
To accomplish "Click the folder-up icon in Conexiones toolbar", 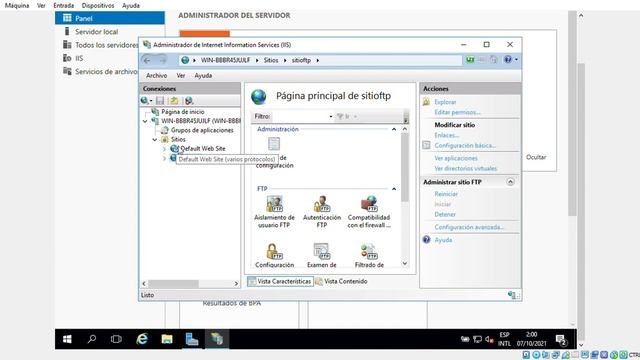I will [x=174, y=100].
